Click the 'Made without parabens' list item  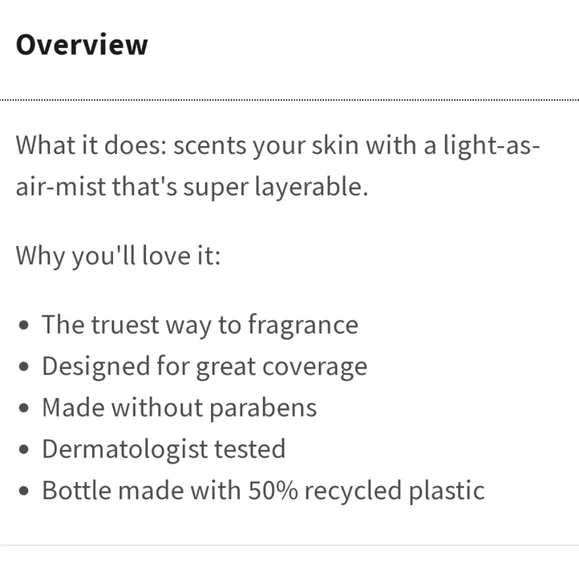tap(179, 408)
